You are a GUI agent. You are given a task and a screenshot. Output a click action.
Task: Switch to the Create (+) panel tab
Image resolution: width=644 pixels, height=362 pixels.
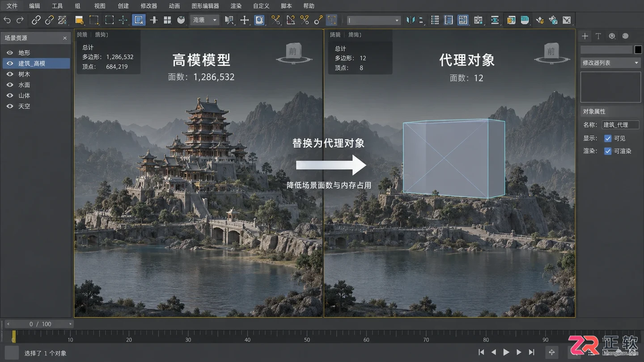tap(585, 36)
